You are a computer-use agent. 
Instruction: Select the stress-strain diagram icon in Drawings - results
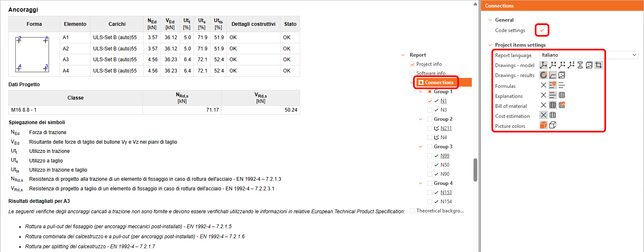[x=552, y=75]
